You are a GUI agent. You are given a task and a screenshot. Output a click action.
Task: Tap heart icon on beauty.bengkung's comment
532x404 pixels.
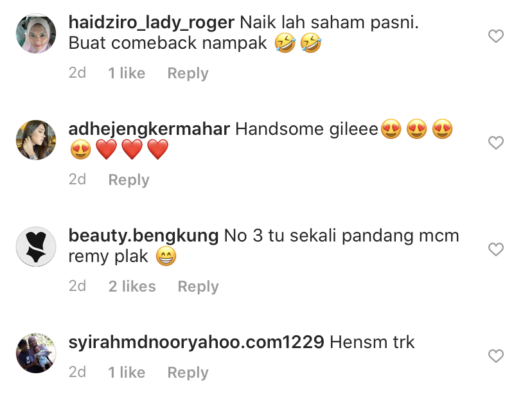tap(495, 249)
